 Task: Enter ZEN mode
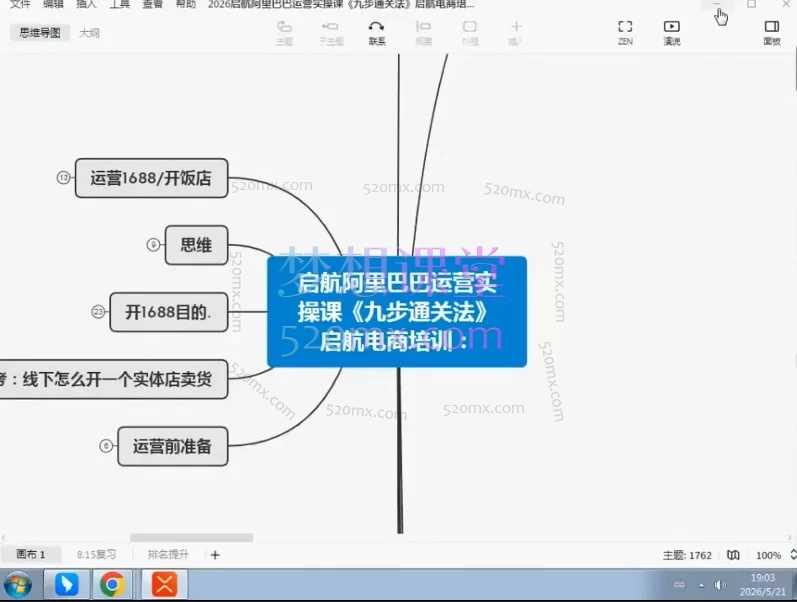625,33
